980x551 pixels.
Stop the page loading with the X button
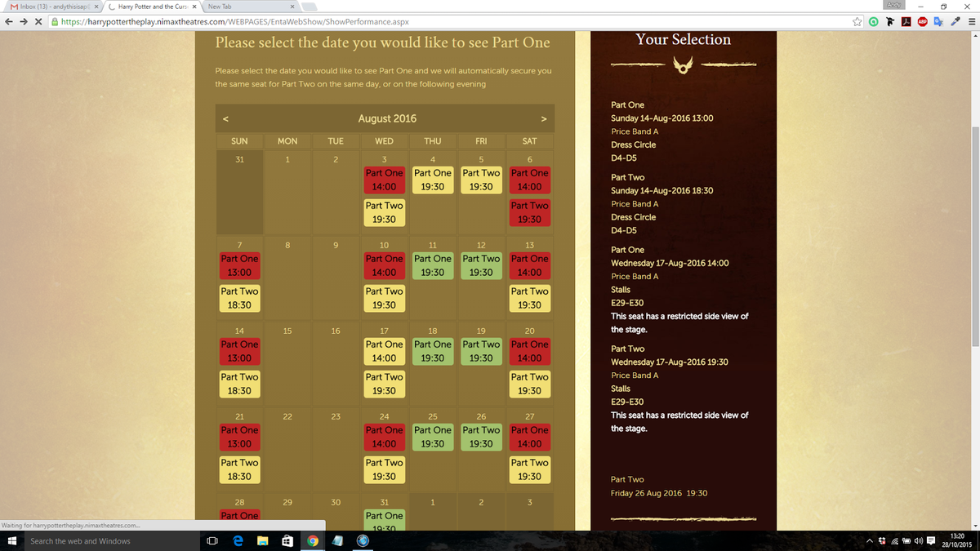[40, 22]
